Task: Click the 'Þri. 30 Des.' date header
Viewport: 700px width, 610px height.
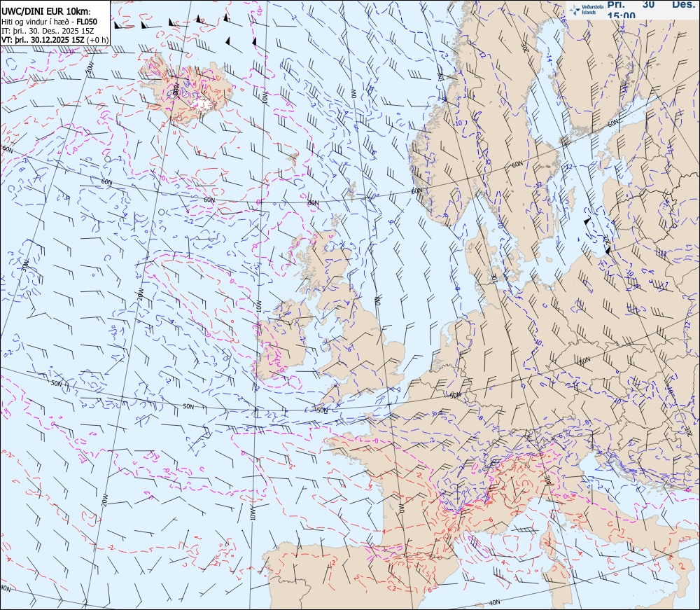Action: click(x=651, y=4)
